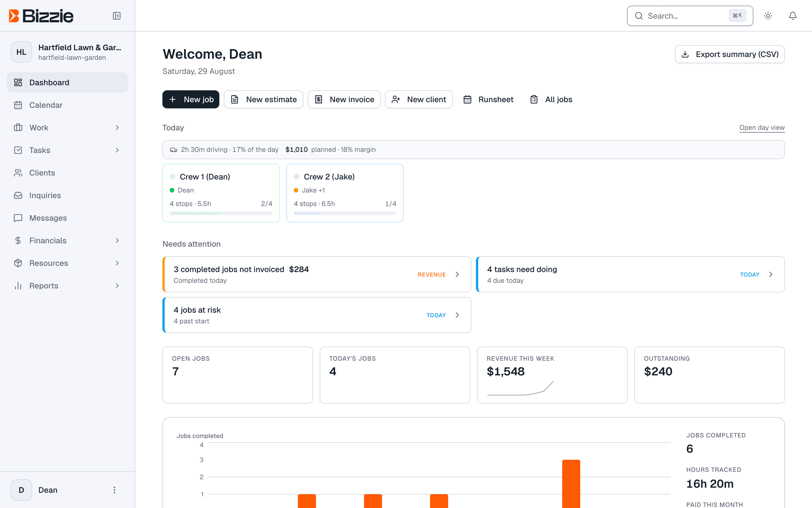Export summary as CSV

point(730,54)
